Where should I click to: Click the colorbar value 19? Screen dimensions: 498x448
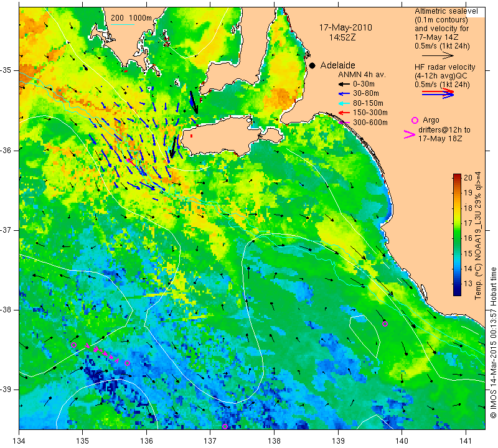[468, 193]
